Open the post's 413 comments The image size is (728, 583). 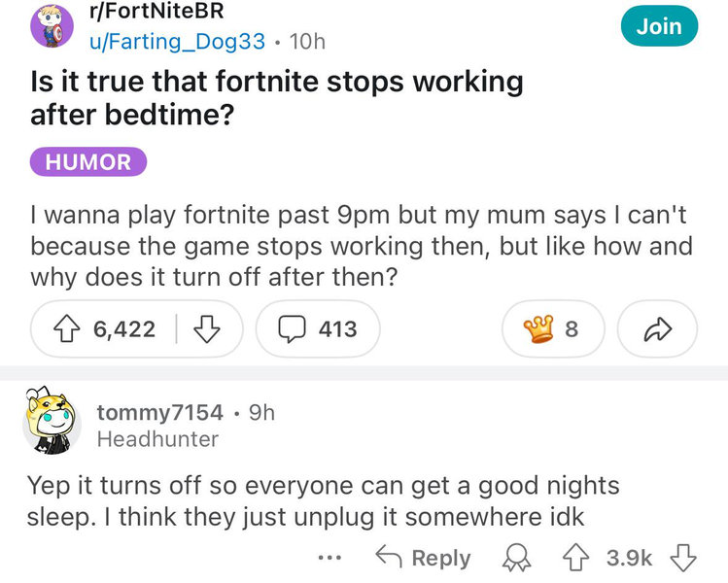(x=318, y=329)
